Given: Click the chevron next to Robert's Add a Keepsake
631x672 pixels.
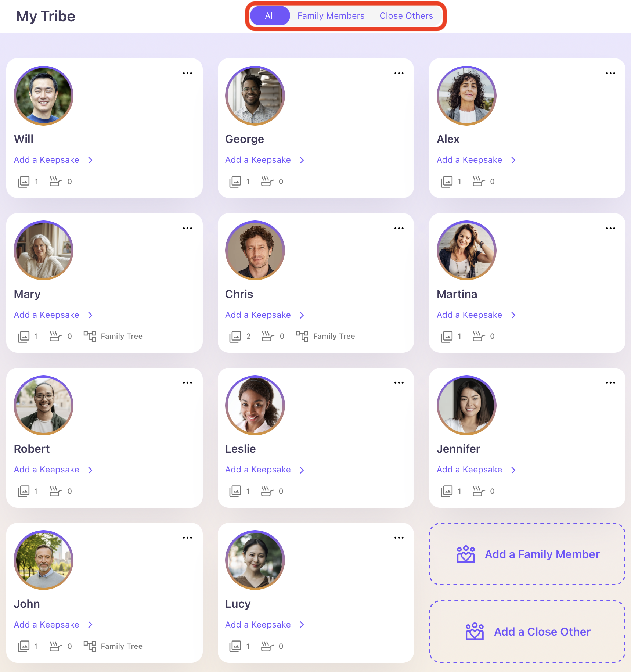Looking at the screenshot, I should pos(90,470).
